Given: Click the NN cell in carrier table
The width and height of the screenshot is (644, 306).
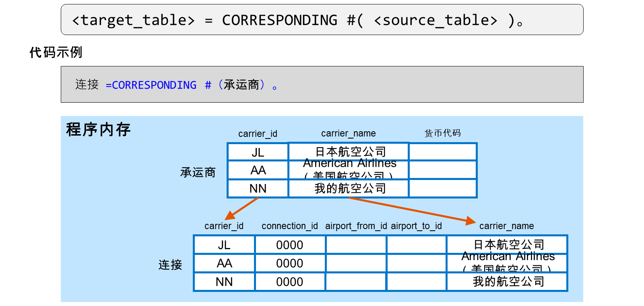Looking at the screenshot, I should tap(258, 188).
